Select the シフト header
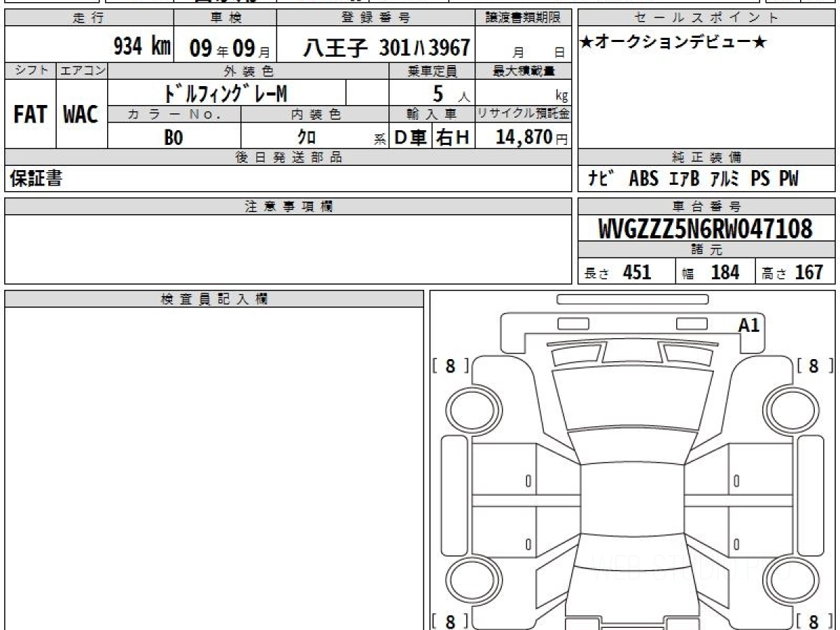Viewport: 840px width, 630px height. 29,71
